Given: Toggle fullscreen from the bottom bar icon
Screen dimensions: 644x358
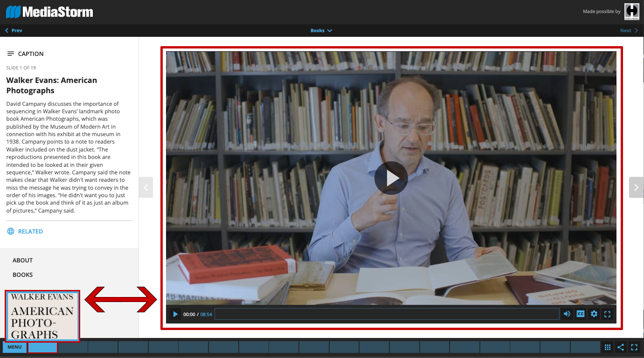Looking at the screenshot, I should [x=634, y=347].
